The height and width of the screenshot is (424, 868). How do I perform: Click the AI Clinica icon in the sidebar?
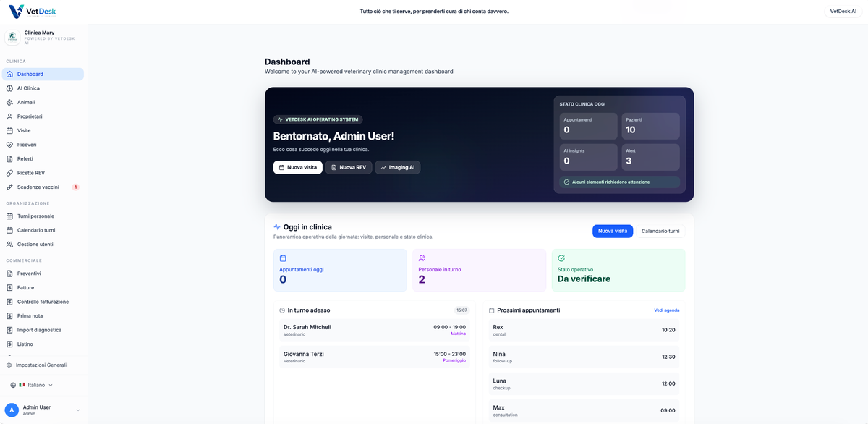coord(9,88)
